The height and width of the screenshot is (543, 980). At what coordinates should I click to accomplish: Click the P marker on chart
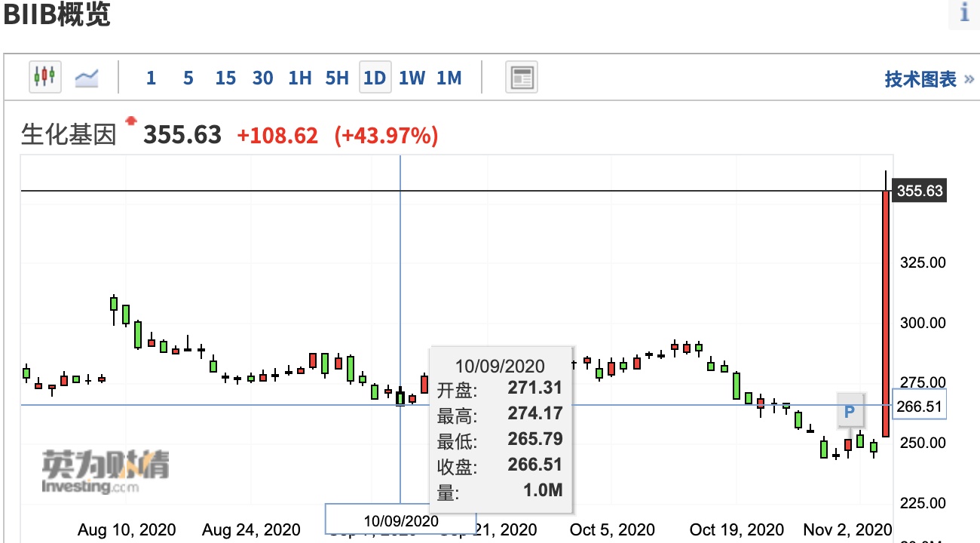[x=850, y=412]
